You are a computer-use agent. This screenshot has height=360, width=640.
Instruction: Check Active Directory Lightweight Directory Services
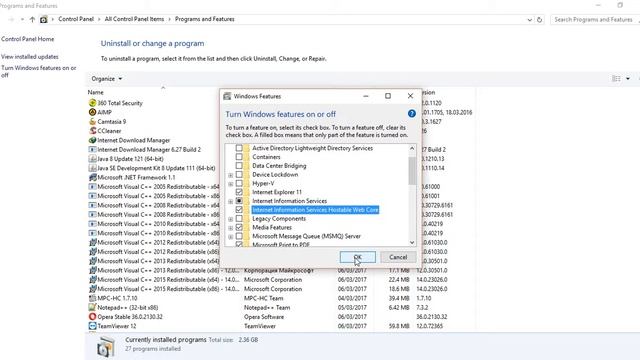tap(239, 148)
